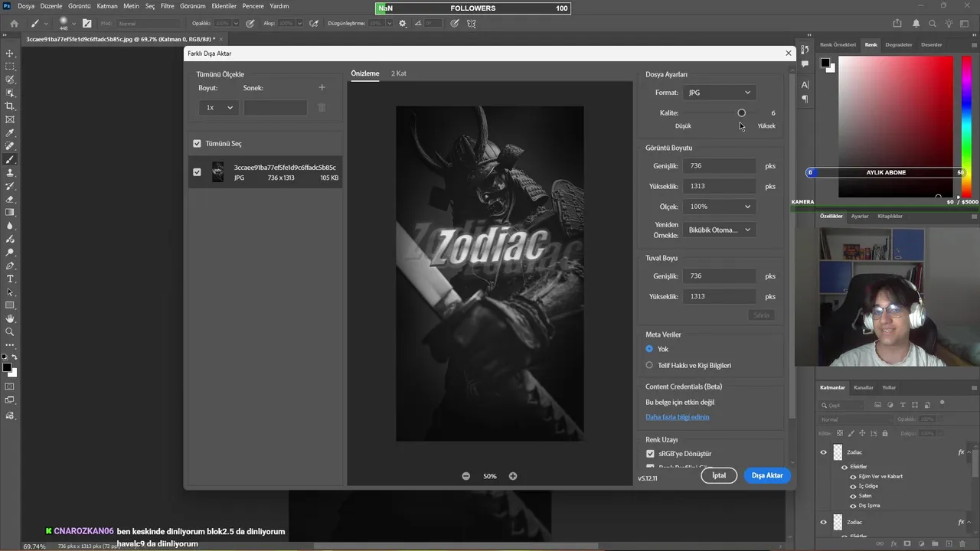This screenshot has width=980, height=551.
Task: Select Telif Hakkı ve Kişi Bilgileri option
Action: (649, 365)
